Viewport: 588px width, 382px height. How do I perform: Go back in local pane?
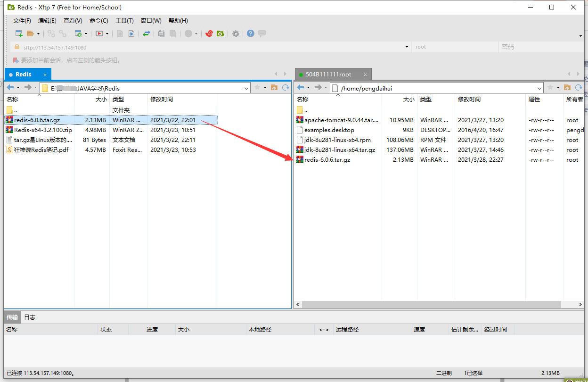pyautogui.click(x=10, y=88)
